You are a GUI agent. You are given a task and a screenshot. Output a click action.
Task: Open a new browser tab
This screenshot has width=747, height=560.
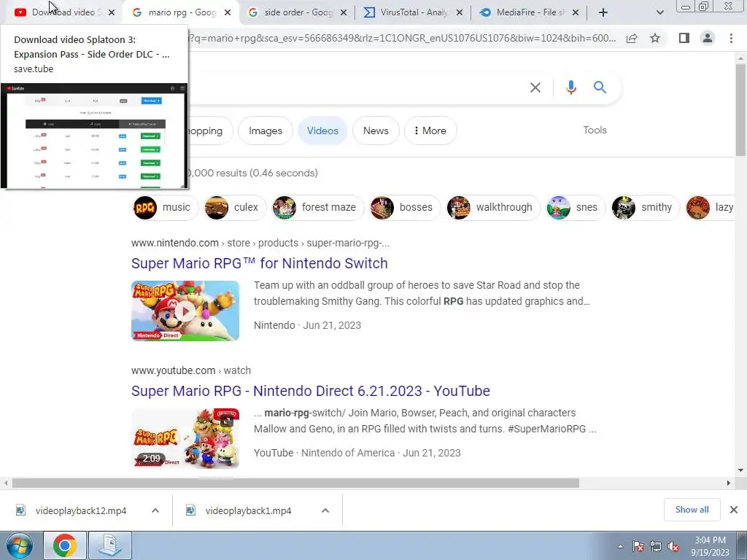tap(603, 12)
